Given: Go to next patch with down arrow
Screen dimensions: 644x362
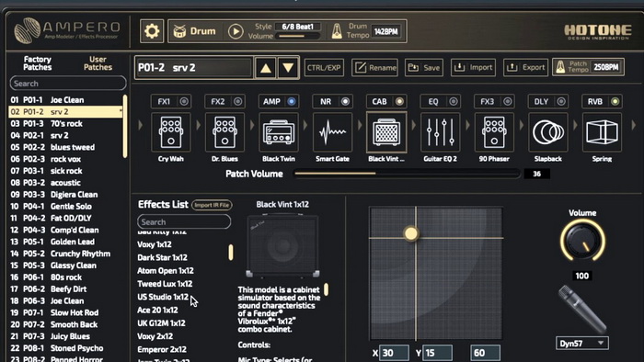Looking at the screenshot, I should tap(288, 68).
